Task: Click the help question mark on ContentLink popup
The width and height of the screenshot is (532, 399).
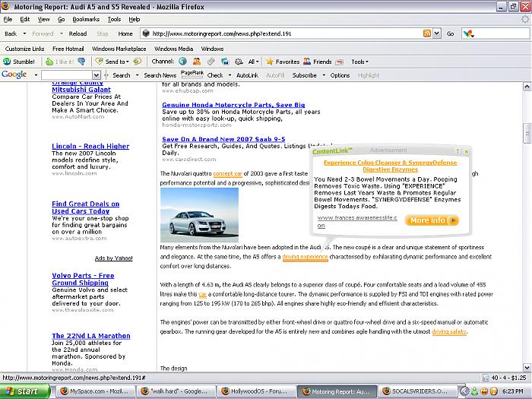Action: point(458,151)
